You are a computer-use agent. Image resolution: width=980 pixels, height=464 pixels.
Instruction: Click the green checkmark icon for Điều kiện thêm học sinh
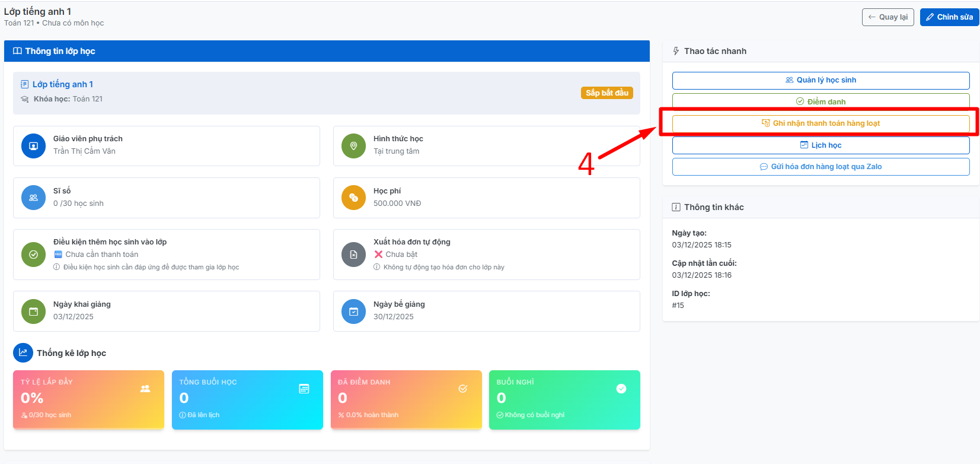pyautogui.click(x=33, y=255)
